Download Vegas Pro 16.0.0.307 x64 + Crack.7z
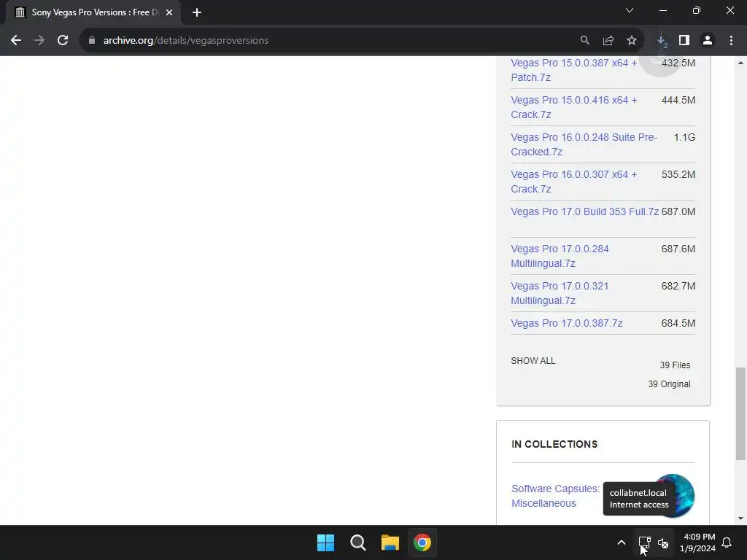 pos(573,182)
